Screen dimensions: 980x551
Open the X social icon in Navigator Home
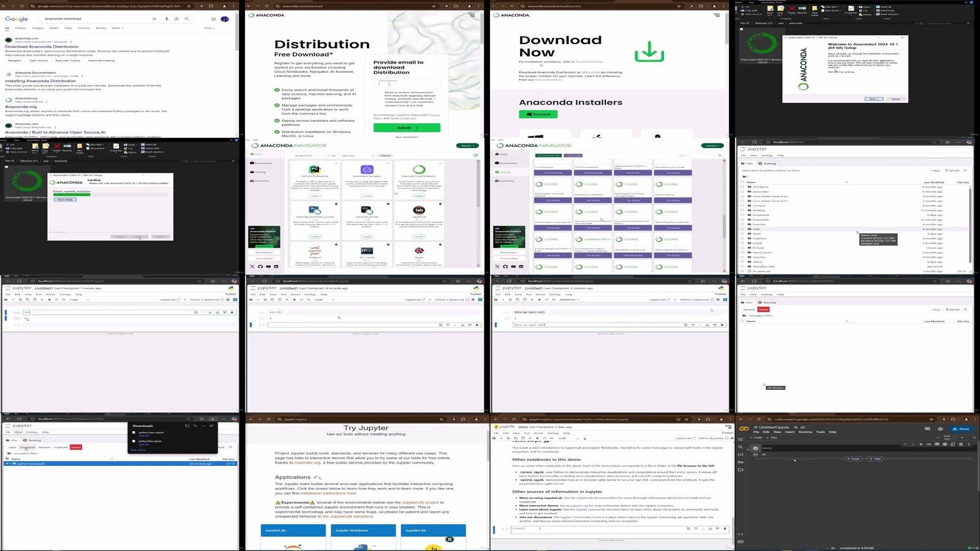252,266
